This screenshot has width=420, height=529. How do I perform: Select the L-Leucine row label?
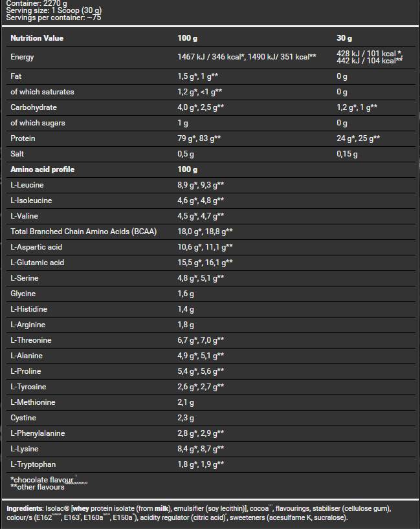pyautogui.click(x=27, y=185)
